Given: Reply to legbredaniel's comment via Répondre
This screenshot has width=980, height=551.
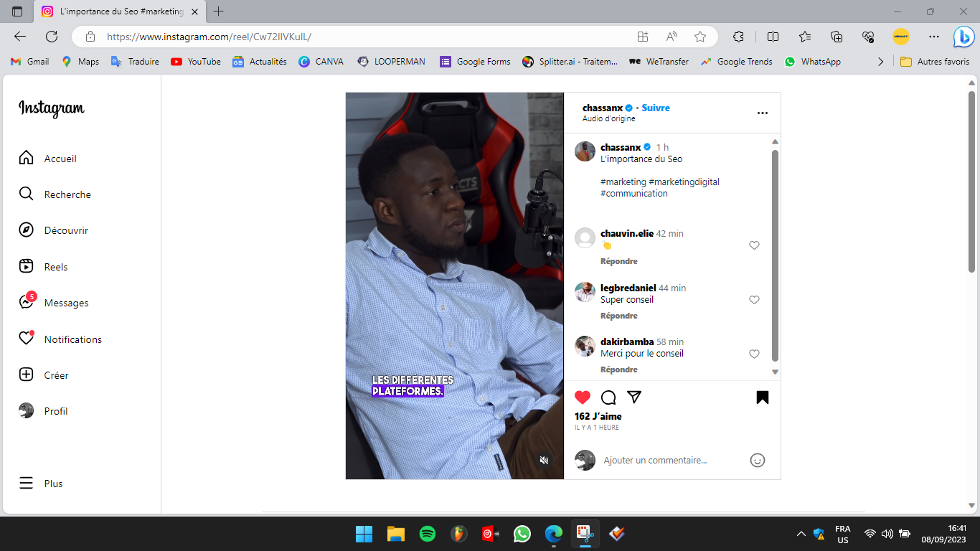Looking at the screenshot, I should click(619, 316).
